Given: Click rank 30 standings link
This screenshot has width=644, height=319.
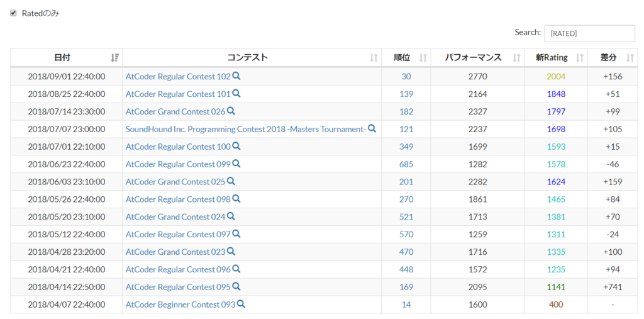Looking at the screenshot, I should click(406, 77).
